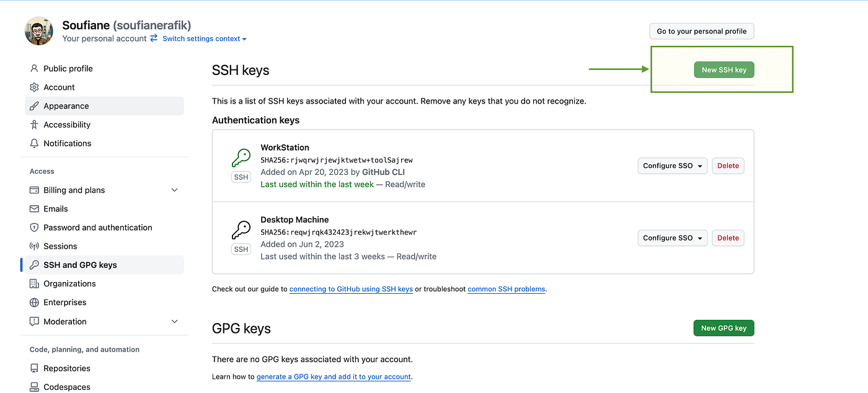Click the Accessibility figure icon
The width and height of the screenshot is (868, 393).
[x=34, y=125]
